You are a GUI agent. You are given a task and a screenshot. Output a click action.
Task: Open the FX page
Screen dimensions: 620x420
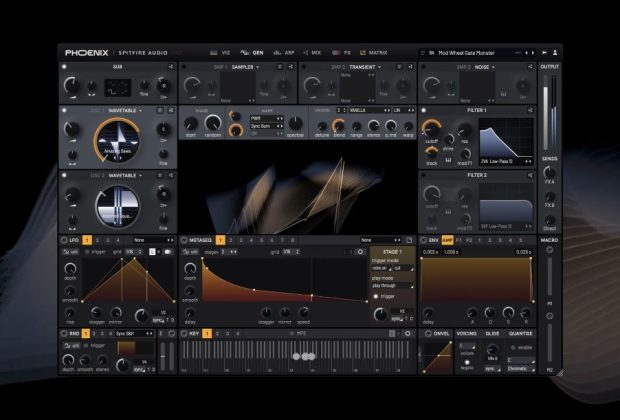coord(342,53)
